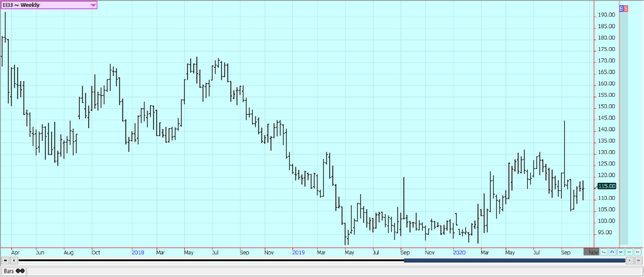This screenshot has width=644, height=277.
Task: Step chart back with single left arrow
Action: pyautogui.click(x=14, y=261)
